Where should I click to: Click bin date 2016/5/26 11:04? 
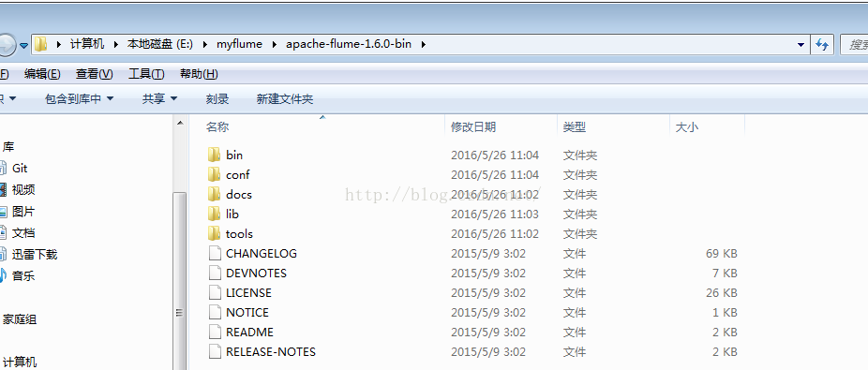pos(495,155)
